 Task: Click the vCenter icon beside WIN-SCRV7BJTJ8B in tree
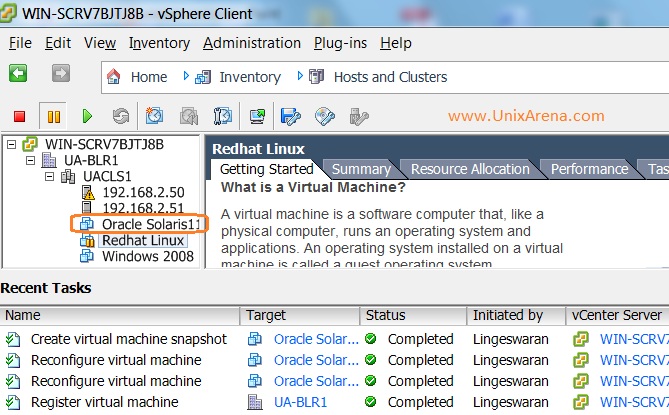[x=30, y=144]
